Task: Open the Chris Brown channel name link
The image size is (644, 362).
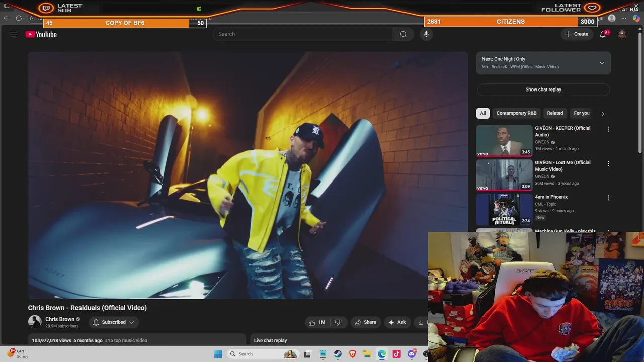Action: point(60,319)
